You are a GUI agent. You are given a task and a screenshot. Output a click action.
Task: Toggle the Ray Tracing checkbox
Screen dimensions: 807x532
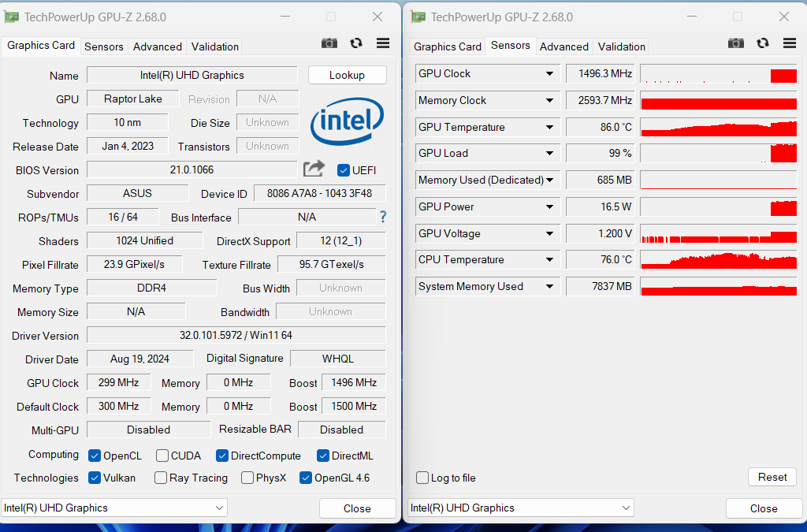tap(161, 478)
